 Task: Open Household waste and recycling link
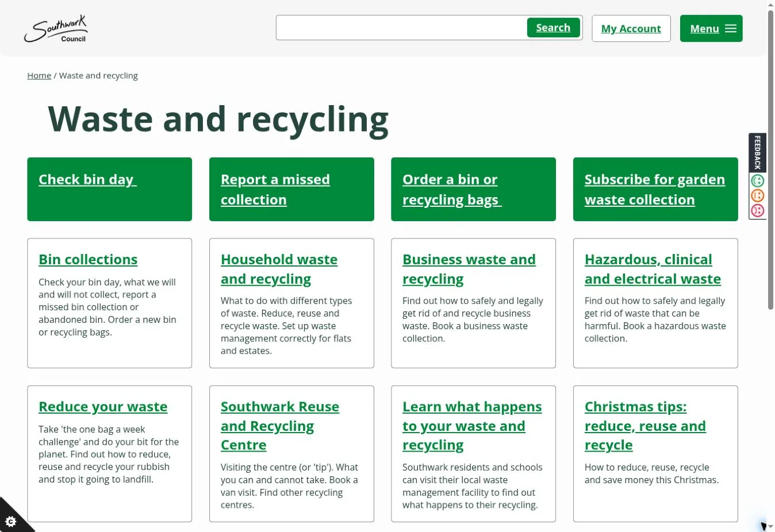pos(279,269)
